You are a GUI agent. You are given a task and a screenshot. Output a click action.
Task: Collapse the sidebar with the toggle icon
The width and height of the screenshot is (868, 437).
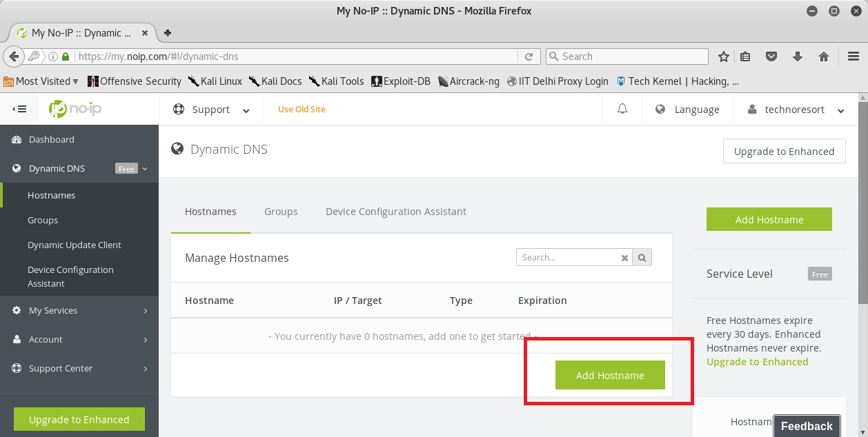click(19, 109)
